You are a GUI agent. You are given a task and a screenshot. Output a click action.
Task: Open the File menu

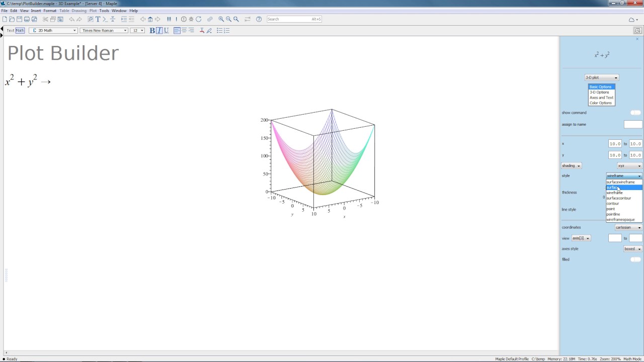4,11
